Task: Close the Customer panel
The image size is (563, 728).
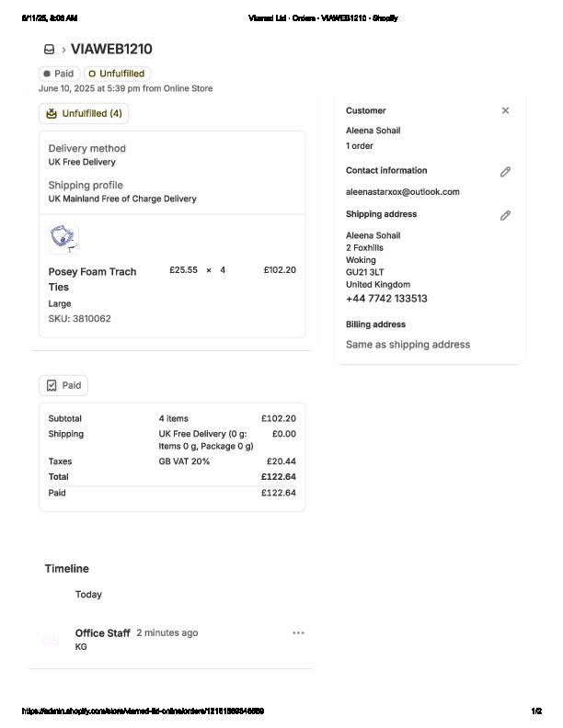Action: [x=505, y=110]
